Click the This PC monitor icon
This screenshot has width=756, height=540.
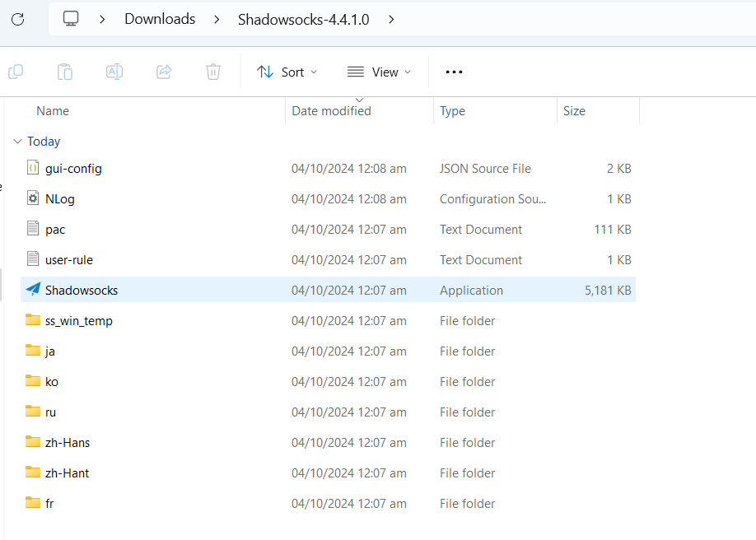[x=70, y=19]
